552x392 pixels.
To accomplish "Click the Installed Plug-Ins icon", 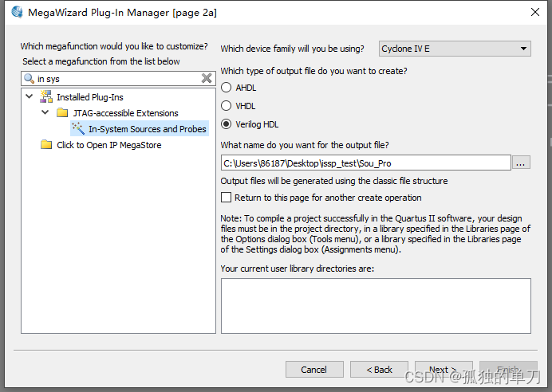I will [x=46, y=96].
